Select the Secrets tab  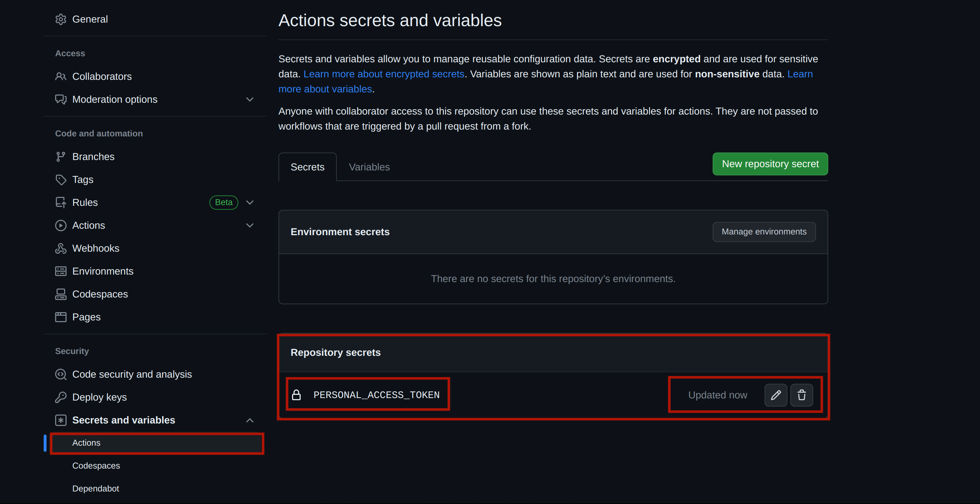(307, 167)
